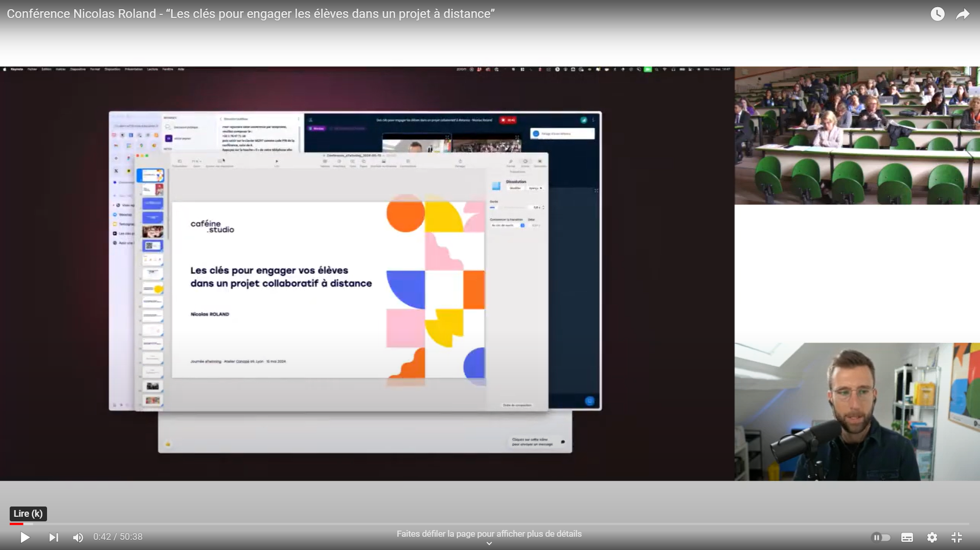Click the Modifier button under Dissolution
The width and height of the screenshot is (980, 550).
point(515,188)
